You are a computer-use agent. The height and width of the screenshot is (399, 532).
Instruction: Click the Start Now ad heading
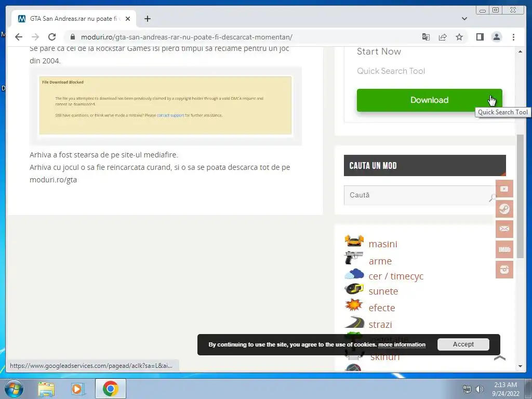tap(379, 51)
